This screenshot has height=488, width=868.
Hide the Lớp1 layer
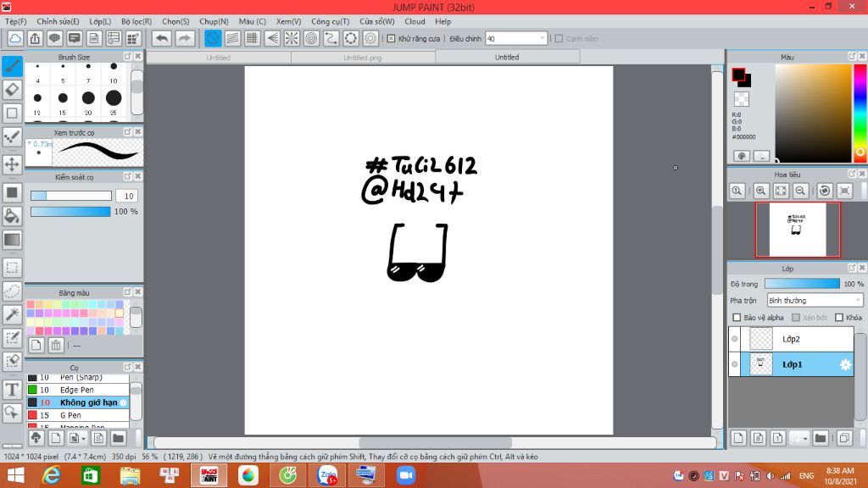tap(735, 364)
